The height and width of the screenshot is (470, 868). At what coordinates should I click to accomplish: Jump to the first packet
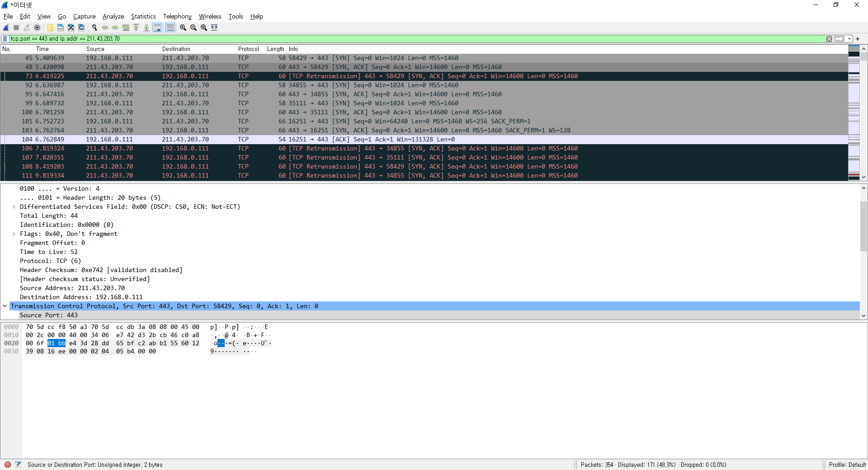[136, 28]
